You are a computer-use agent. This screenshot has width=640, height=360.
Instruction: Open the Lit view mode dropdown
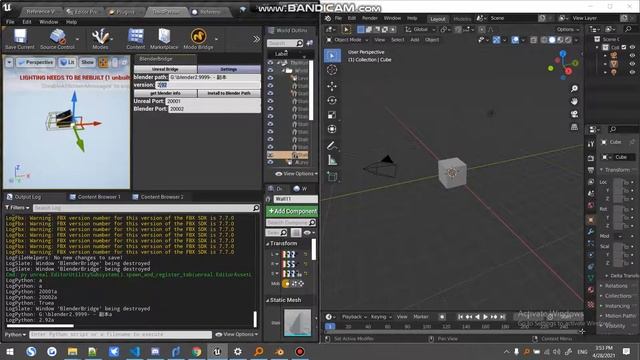(67, 62)
